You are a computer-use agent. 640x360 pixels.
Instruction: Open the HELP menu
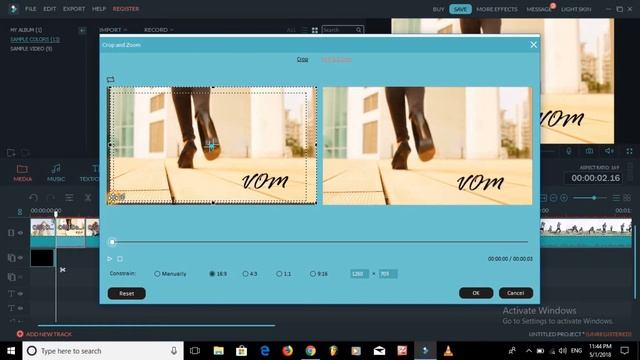click(99, 9)
